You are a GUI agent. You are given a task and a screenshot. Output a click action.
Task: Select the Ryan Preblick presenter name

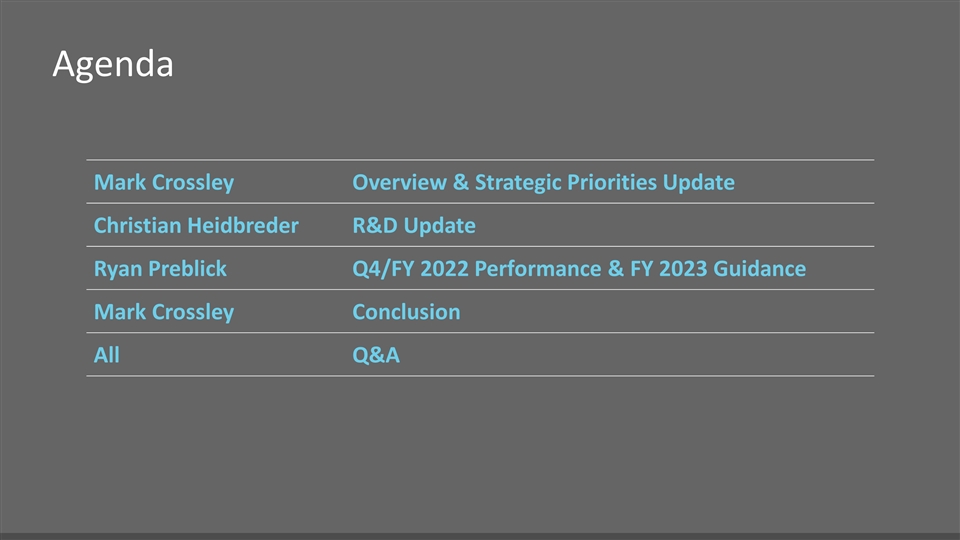point(160,269)
